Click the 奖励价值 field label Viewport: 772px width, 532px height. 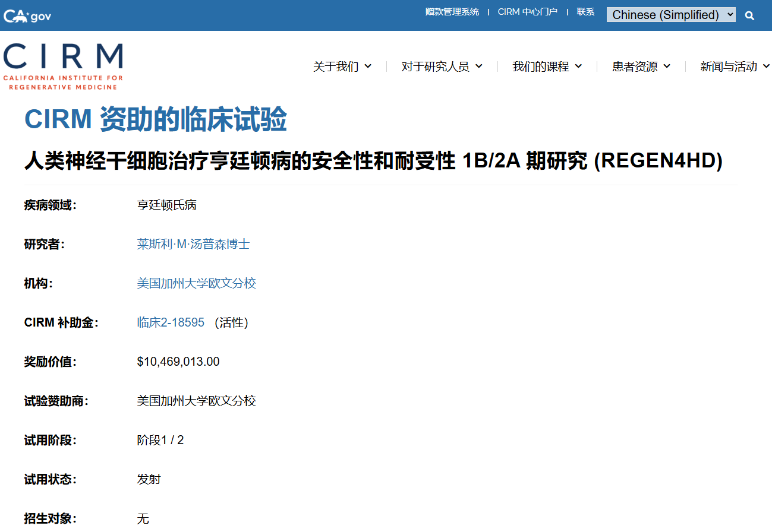51,362
